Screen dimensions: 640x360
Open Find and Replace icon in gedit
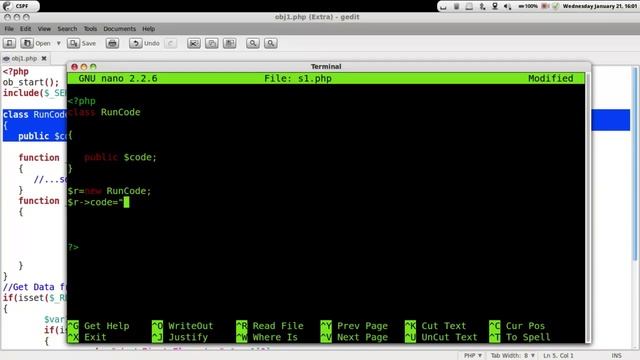point(271,43)
